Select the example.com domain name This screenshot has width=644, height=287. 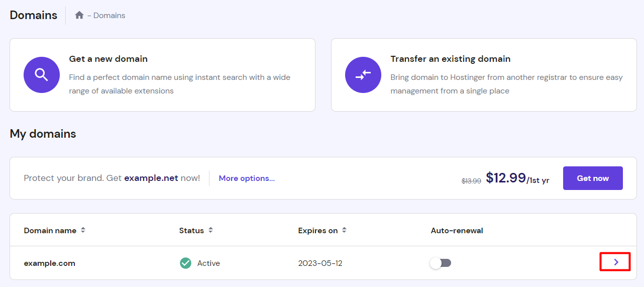coord(50,263)
